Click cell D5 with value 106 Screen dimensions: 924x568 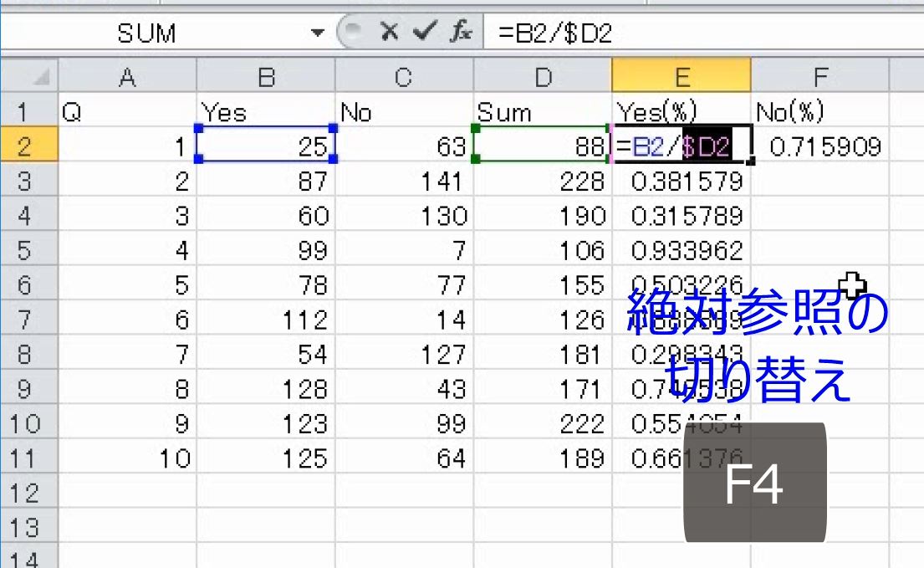pos(543,248)
